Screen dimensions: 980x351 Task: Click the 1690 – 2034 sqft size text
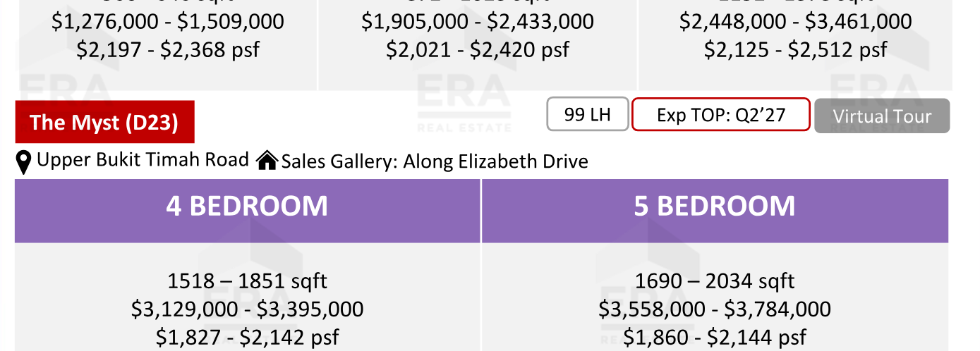click(x=715, y=281)
